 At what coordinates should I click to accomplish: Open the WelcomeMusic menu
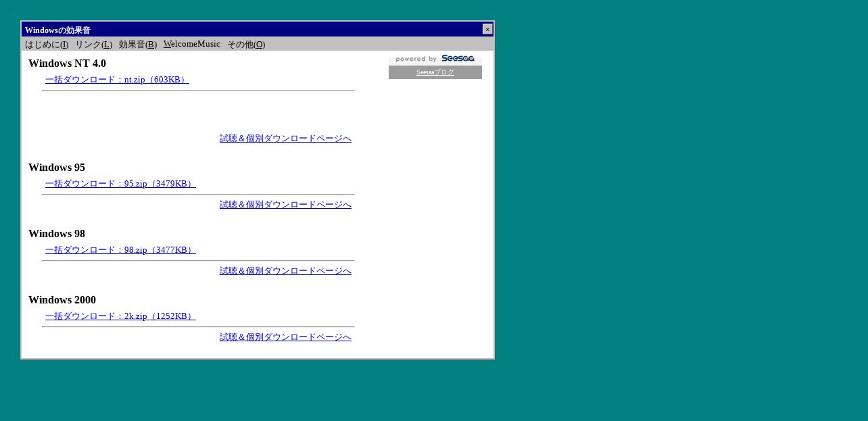point(192,44)
